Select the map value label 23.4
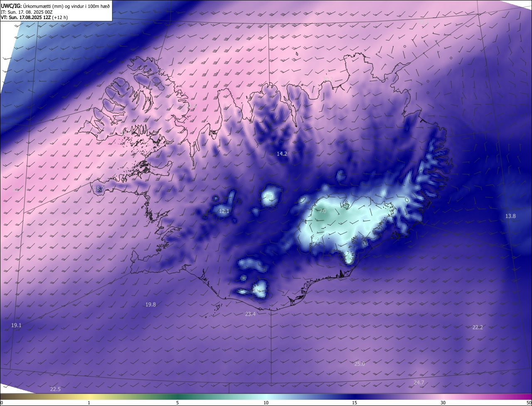 pyautogui.click(x=250, y=314)
